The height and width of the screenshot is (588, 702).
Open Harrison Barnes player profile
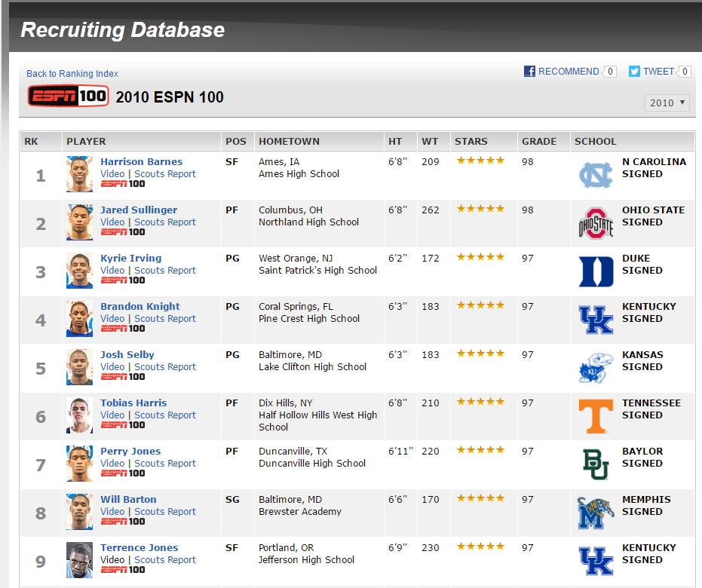click(141, 161)
